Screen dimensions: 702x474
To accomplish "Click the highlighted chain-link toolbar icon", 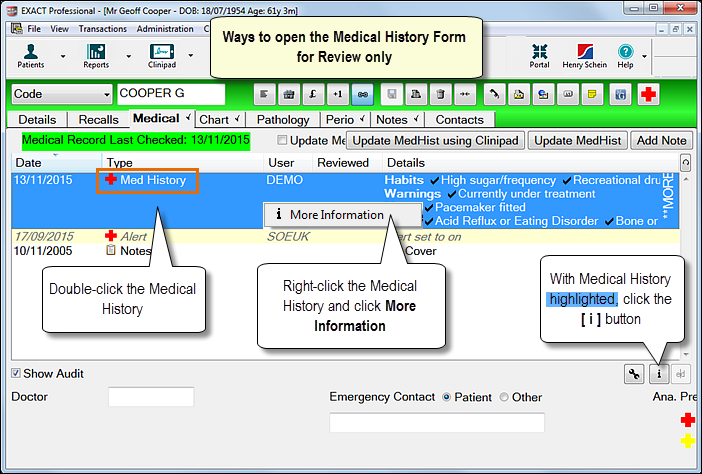I will point(362,94).
